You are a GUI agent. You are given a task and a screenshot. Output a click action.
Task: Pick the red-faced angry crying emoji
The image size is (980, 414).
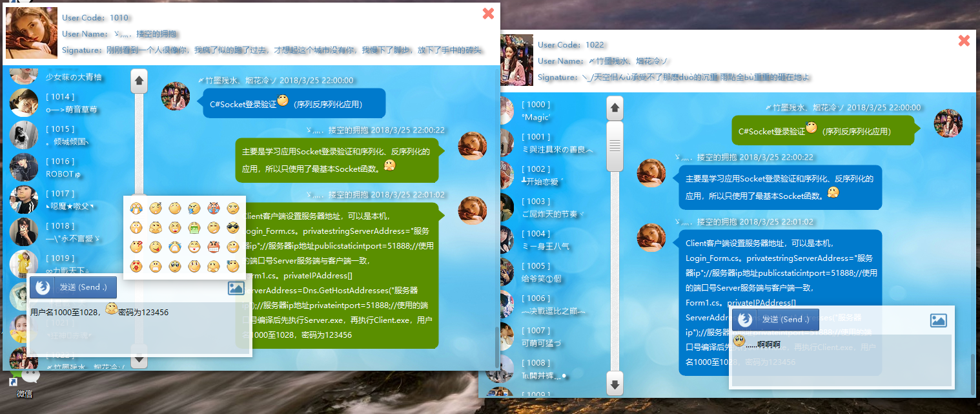[x=214, y=208]
